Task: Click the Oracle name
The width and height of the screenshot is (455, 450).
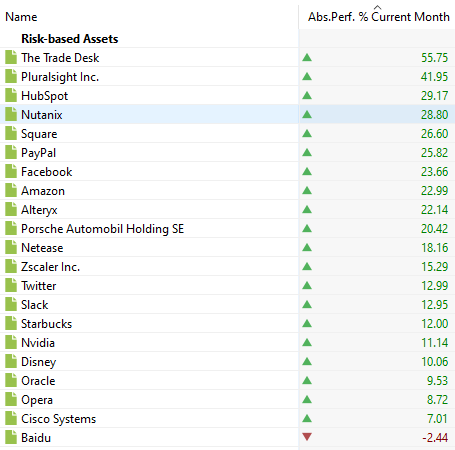Action: (x=38, y=381)
